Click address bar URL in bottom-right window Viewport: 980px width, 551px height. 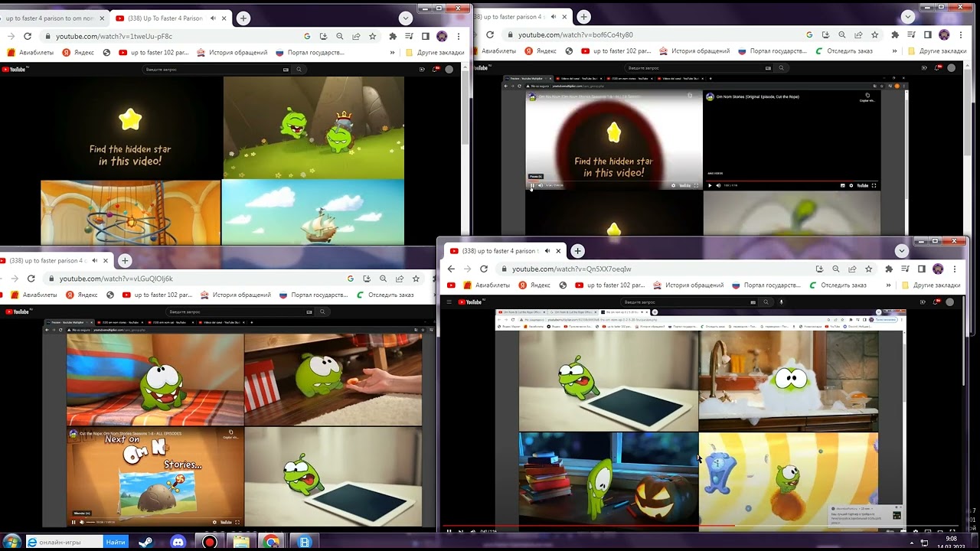point(571,269)
